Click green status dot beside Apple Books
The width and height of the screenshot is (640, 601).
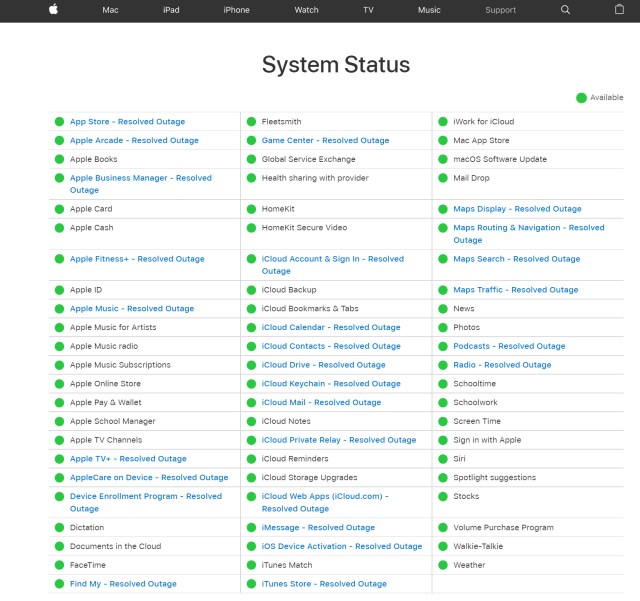coord(60,159)
